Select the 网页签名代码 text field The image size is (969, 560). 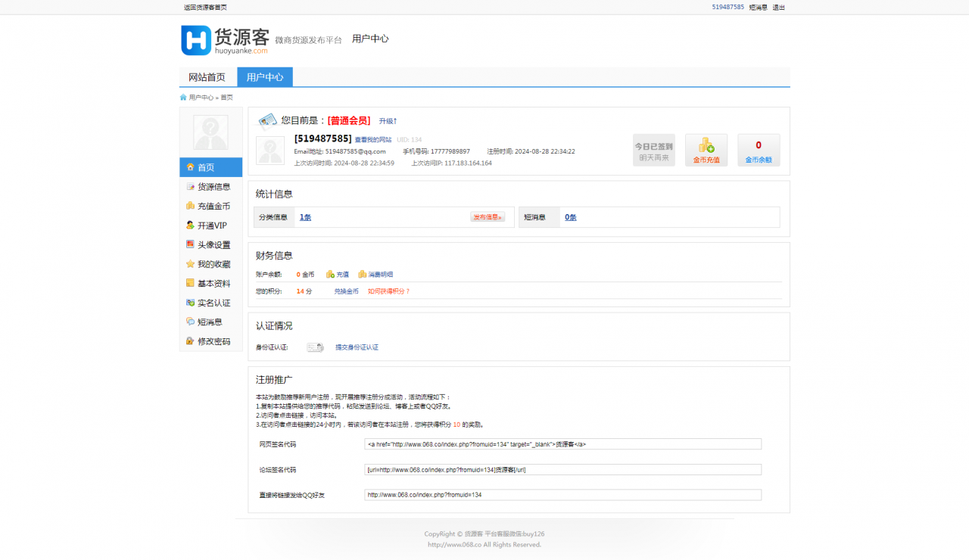click(562, 443)
